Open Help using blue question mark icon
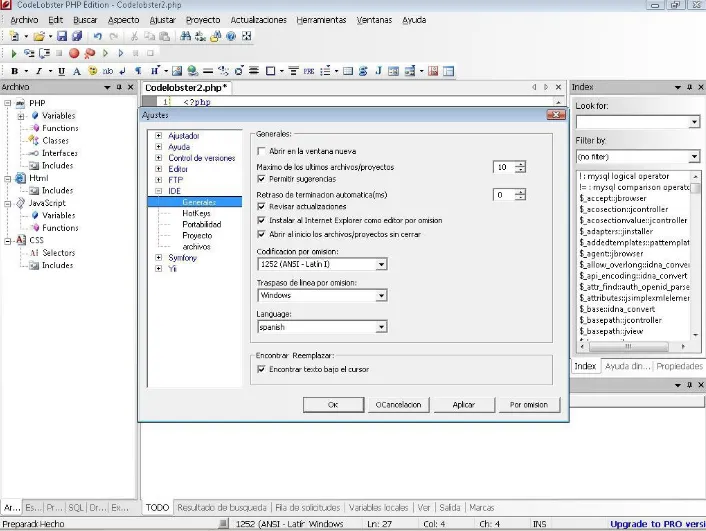The width and height of the screenshot is (706, 531). click(x=231, y=36)
